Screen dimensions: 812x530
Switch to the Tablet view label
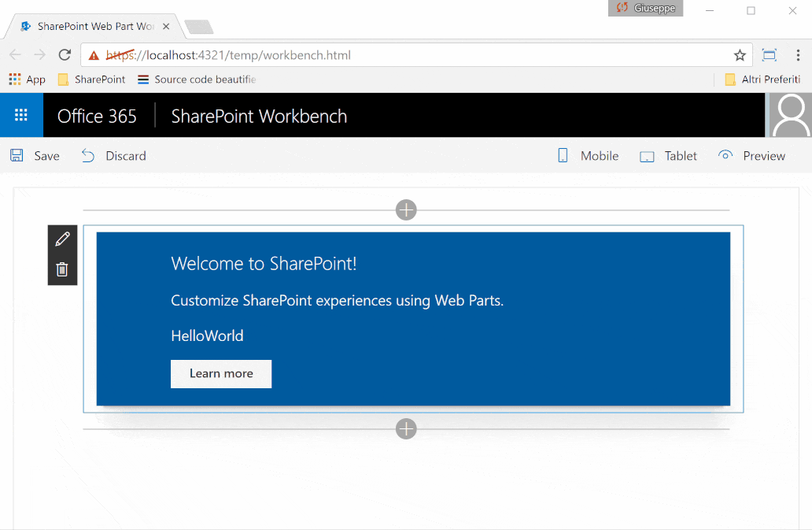(x=681, y=156)
